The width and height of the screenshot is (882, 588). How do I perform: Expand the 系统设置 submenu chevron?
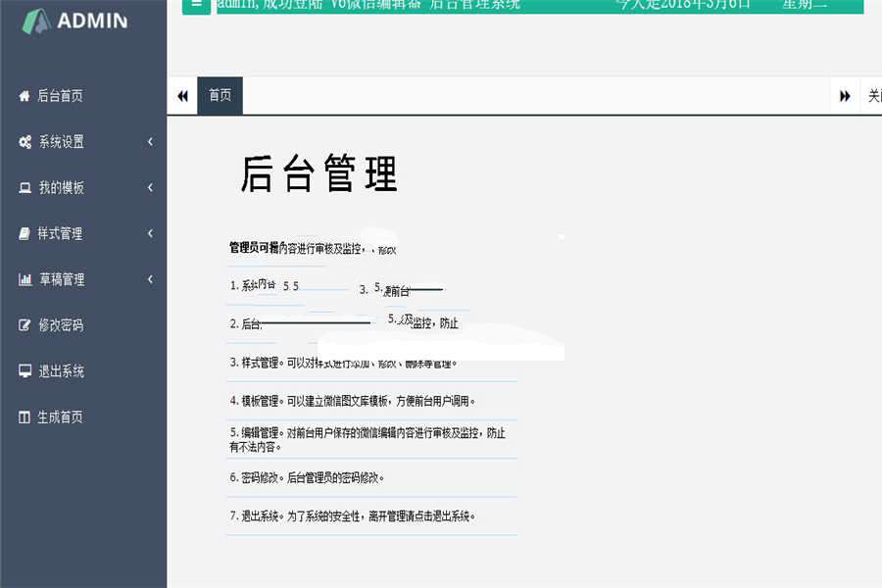[150, 142]
